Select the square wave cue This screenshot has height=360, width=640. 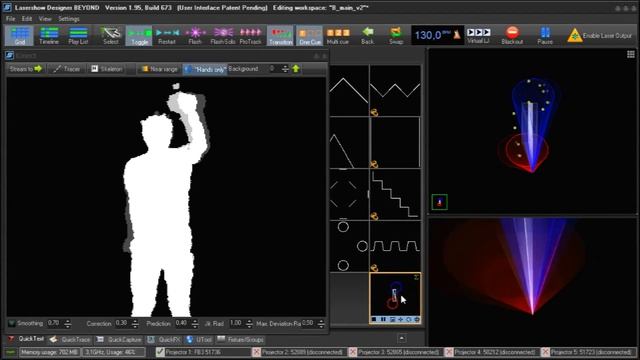coord(395,247)
